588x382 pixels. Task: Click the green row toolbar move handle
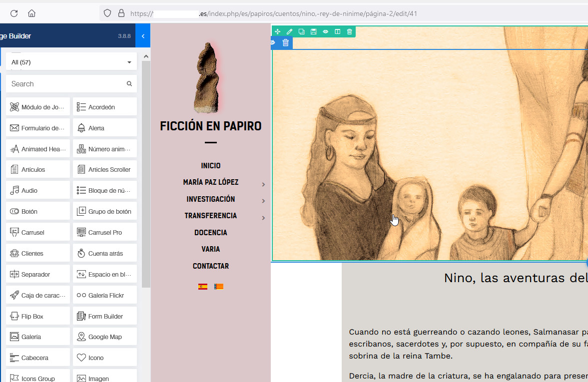tap(277, 31)
